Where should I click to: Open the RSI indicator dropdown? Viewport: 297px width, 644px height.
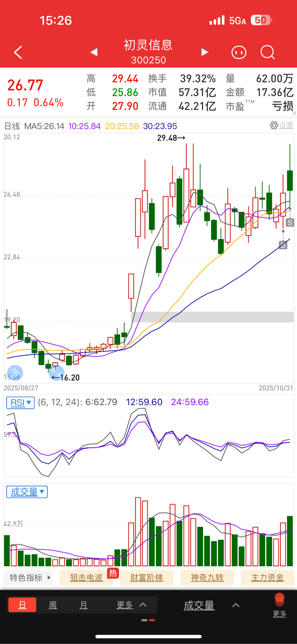point(20,403)
